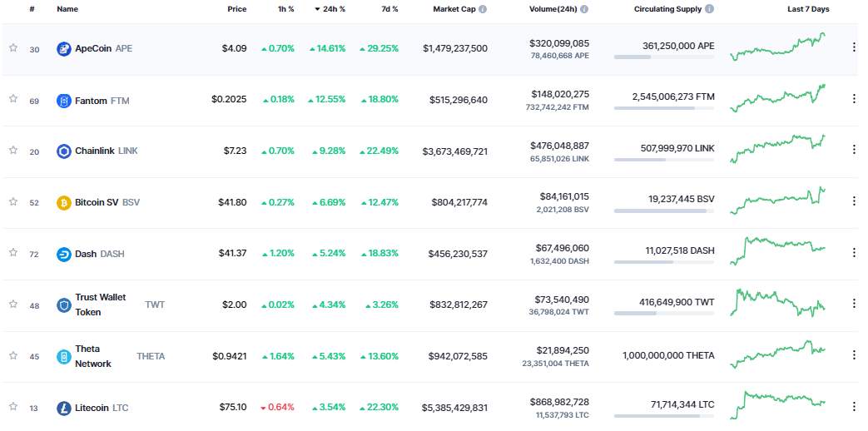The image size is (868, 431).
Task: Click the Litecoin logo icon
Action: coord(64,409)
